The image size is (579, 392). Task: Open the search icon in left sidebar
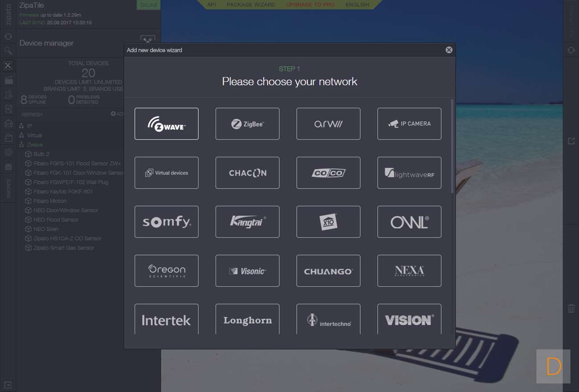pos(8,51)
